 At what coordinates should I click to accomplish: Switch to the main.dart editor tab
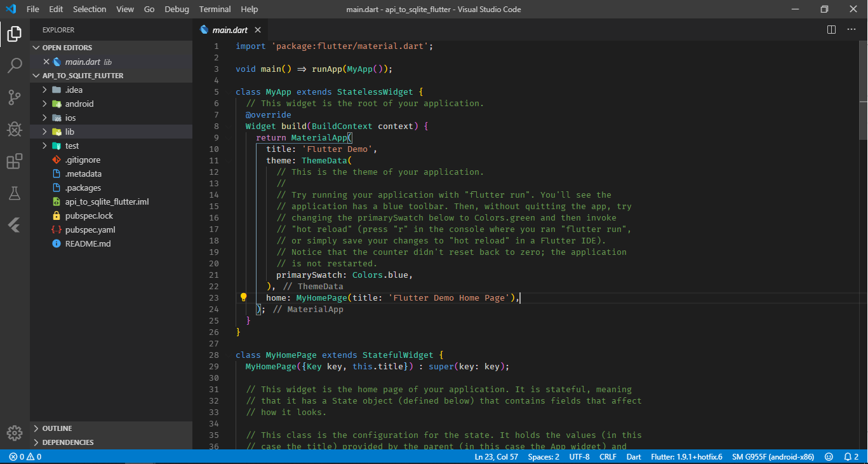tap(230, 30)
